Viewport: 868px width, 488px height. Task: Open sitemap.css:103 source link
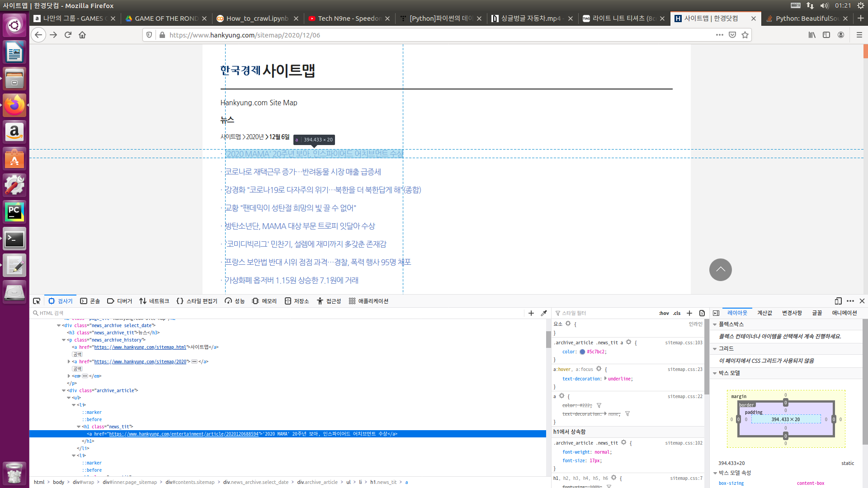tap(684, 343)
